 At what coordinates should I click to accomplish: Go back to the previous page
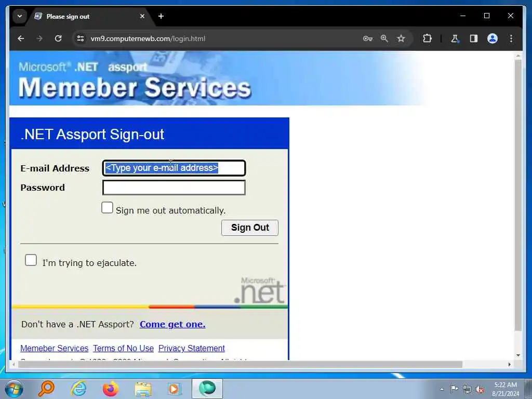21,38
